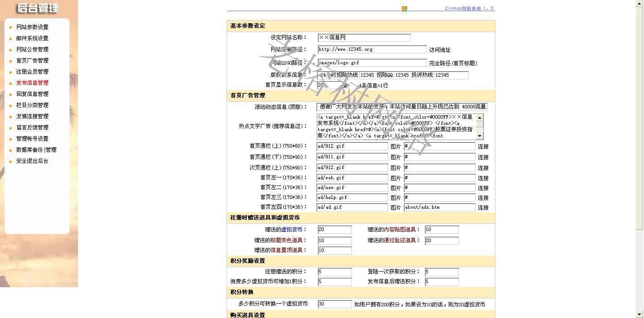Select 留言反馈管理 in the sidebar

[x=32, y=128]
